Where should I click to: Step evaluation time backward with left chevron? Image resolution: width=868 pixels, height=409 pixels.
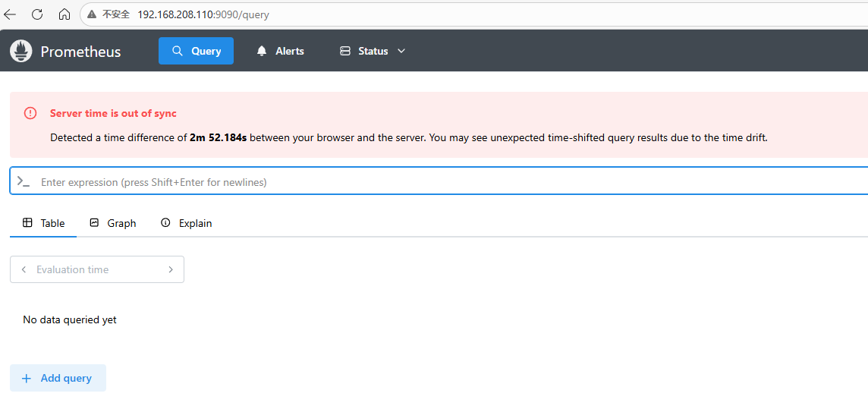tap(24, 269)
